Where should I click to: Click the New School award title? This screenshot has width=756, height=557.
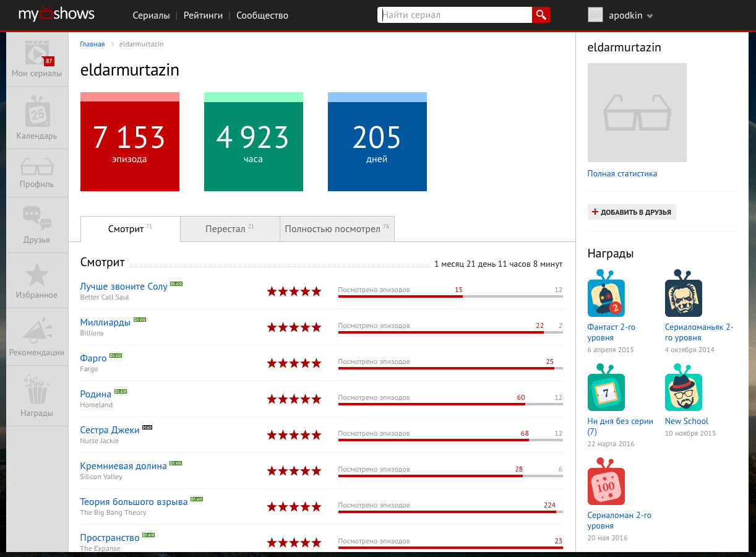coord(687,421)
